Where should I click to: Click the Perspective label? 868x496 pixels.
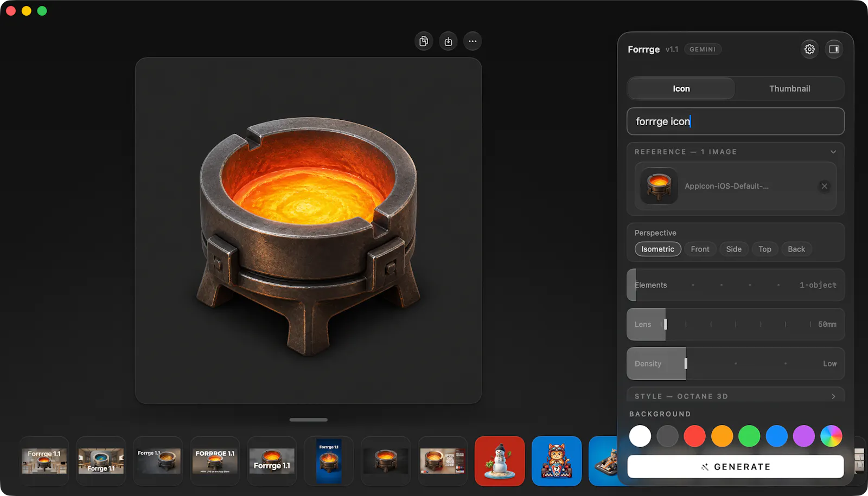[x=655, y=233]
